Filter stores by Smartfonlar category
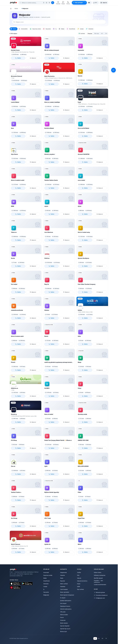 coord(71,29)
